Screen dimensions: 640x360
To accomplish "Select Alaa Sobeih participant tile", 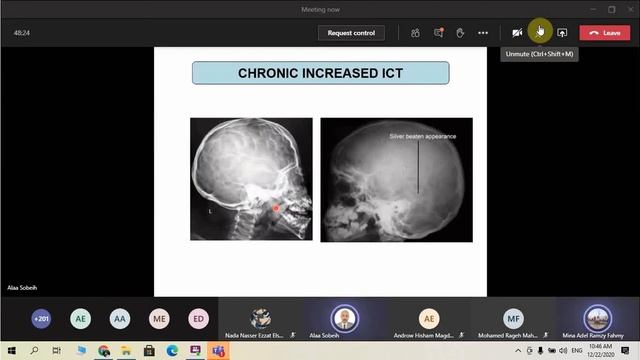I will pyautogui.click(x=345, y=320).
